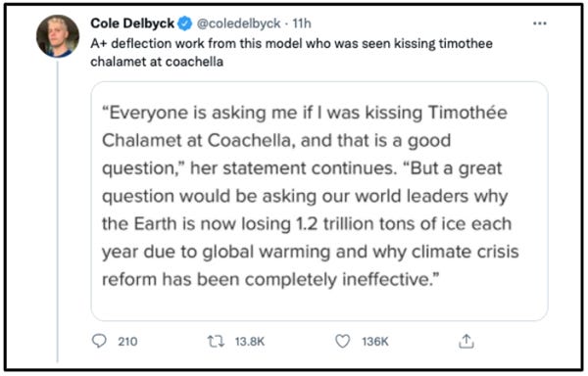Open the quoted statement card

pos(319,201)
